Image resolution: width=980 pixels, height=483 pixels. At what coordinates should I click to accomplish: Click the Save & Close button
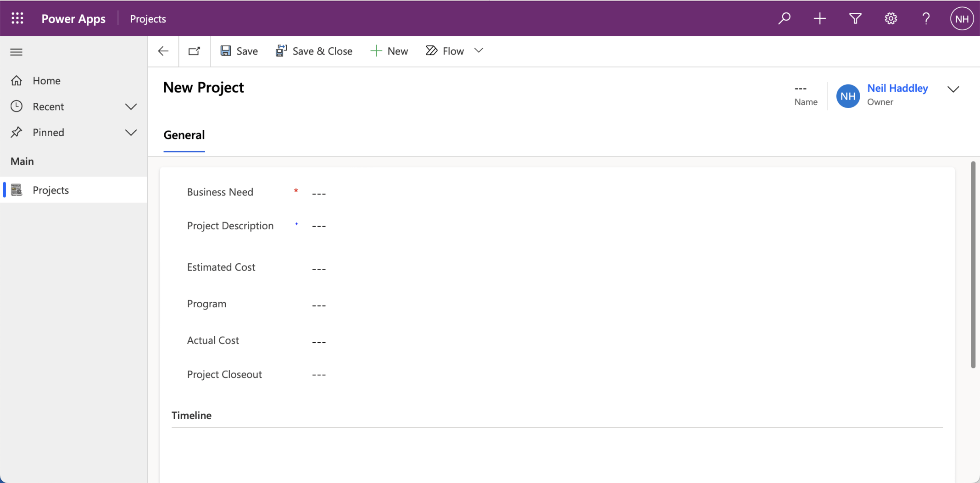pos(314,51)
